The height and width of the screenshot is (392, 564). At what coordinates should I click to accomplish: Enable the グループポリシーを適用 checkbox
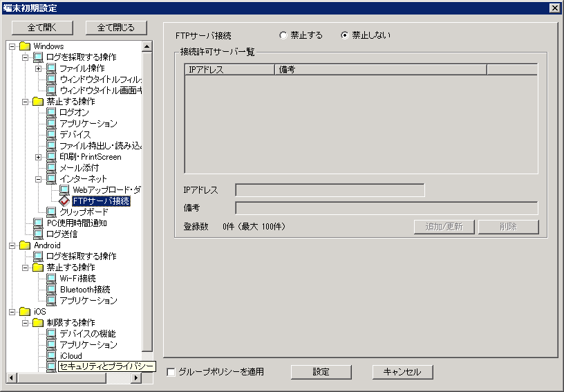pos(171,372)
